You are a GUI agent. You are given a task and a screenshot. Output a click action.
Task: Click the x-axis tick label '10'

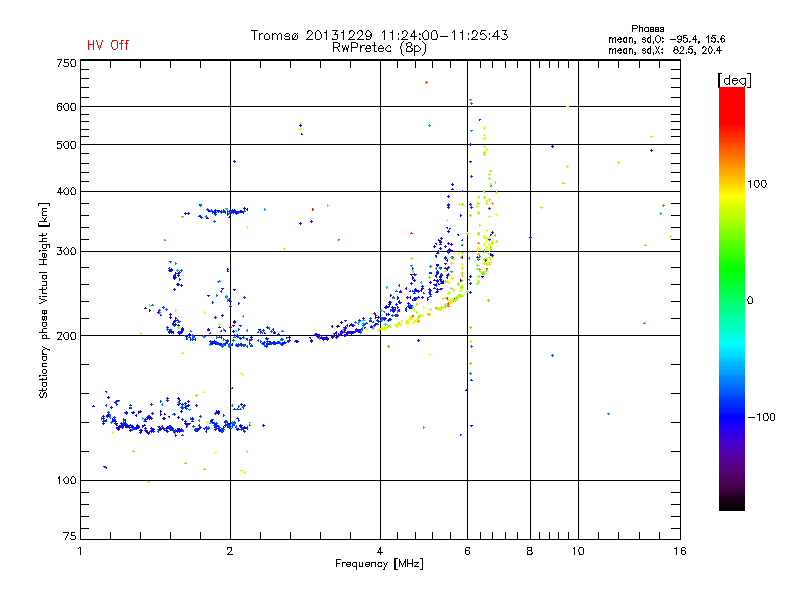point(578,551)
